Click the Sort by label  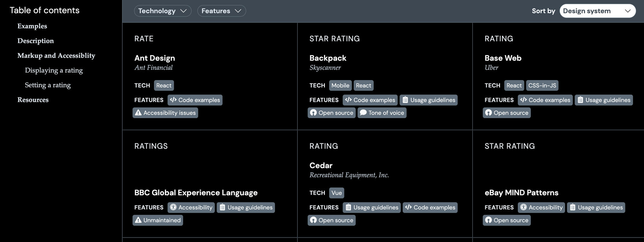(x=544, y=11)
